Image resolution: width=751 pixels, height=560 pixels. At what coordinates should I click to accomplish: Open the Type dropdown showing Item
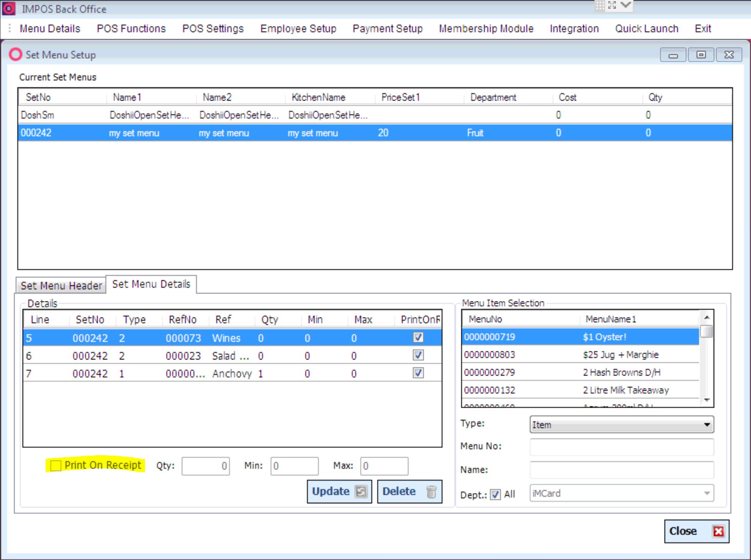[622, 425]
